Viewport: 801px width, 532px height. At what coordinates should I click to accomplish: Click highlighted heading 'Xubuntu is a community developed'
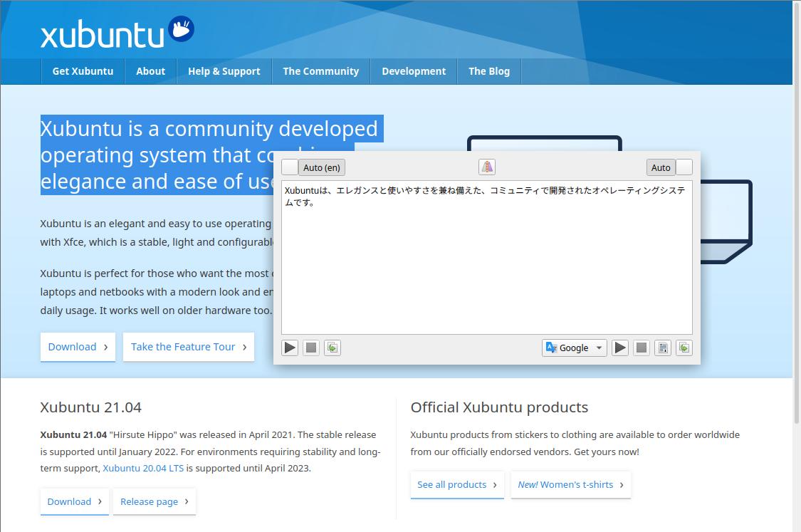[209, 129]
